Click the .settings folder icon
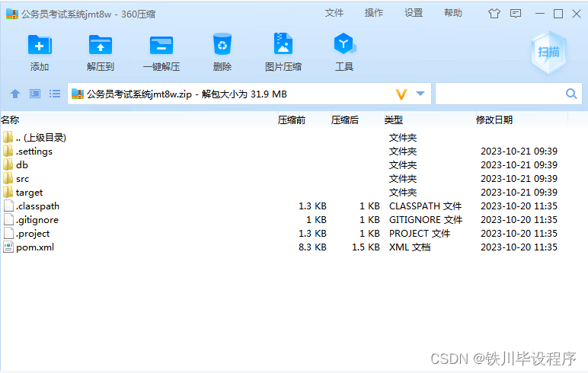 click(x=8, y=151)
